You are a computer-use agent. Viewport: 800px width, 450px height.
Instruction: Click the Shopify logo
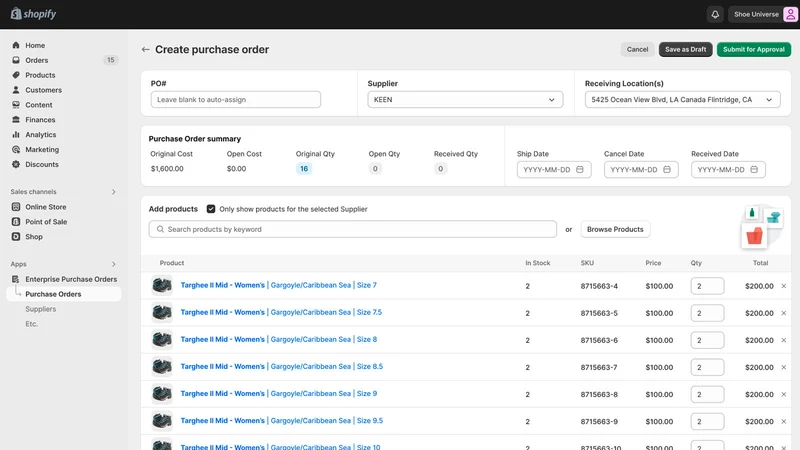[x=33, y=14]
